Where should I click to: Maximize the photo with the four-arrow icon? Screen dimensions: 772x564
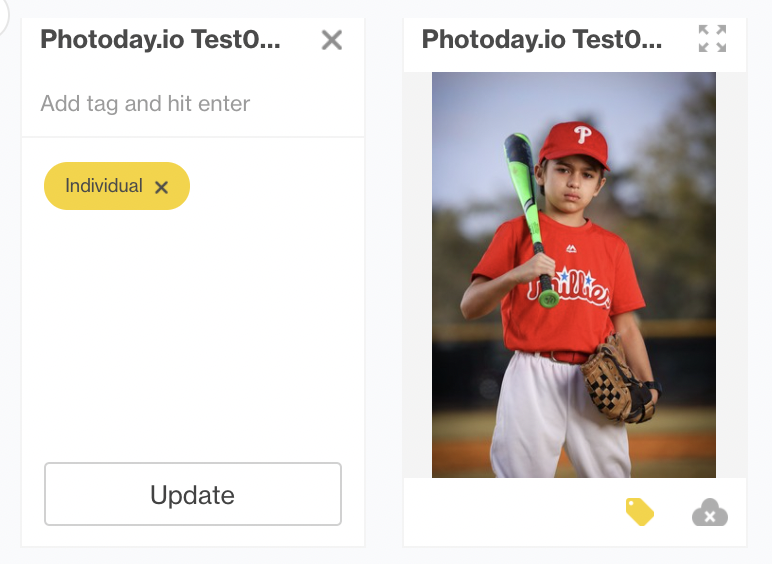(712, 39)
